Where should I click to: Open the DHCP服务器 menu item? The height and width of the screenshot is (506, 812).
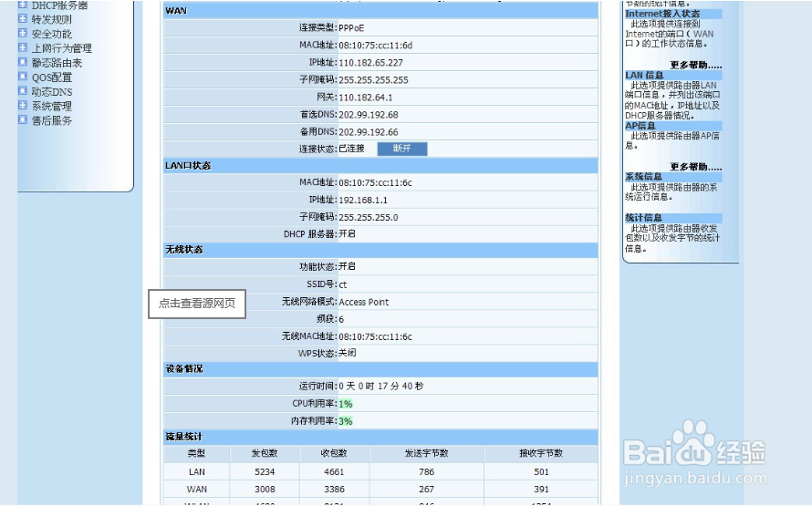pyautogui.click(x=59, y=5)
